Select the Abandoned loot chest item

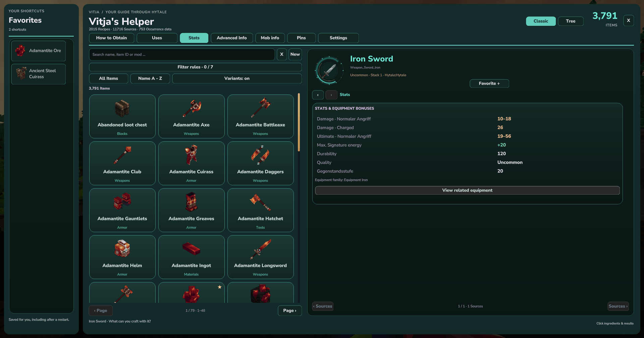pos(122,116)
